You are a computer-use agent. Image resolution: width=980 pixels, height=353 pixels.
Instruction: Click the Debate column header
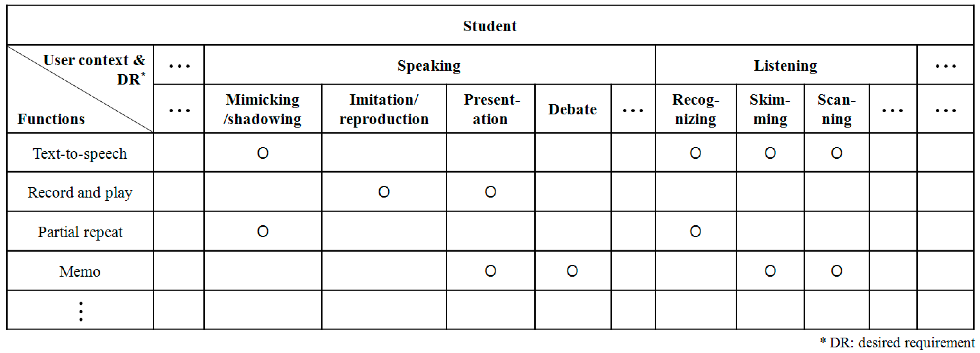pyautogui.click(x=572, y=110)
